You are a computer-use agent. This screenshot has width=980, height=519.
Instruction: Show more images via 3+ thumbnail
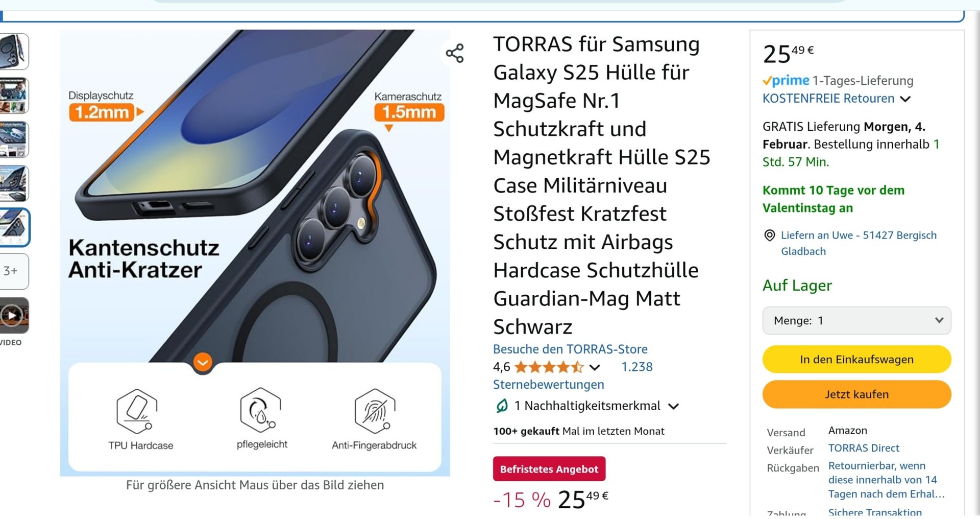pyautogui.click(x=12, y=271)
